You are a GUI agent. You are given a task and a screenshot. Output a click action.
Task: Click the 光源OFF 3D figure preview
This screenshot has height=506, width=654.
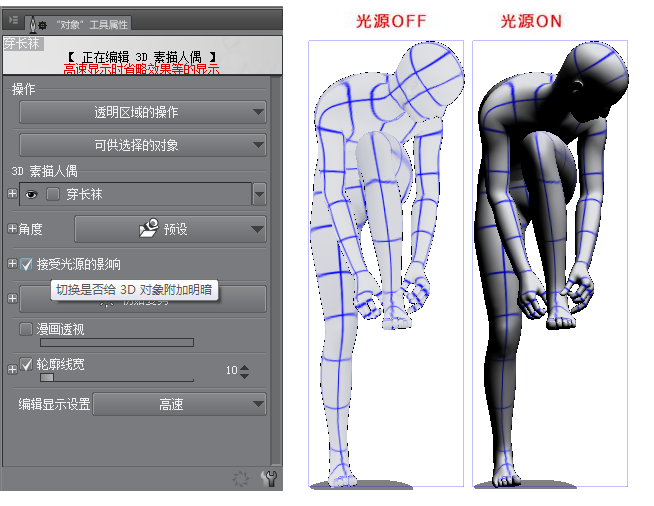(386, 264)
